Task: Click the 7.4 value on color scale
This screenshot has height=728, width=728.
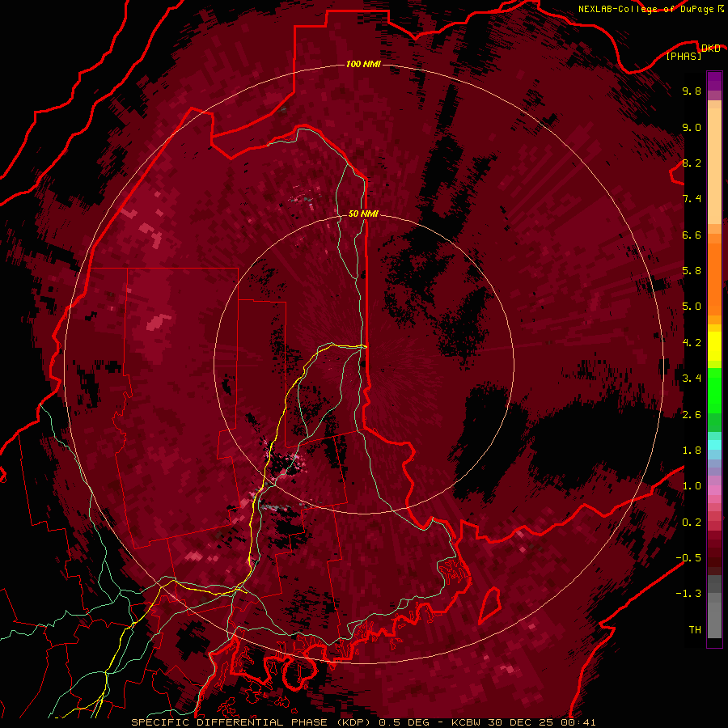Action: tap(692, 199)
